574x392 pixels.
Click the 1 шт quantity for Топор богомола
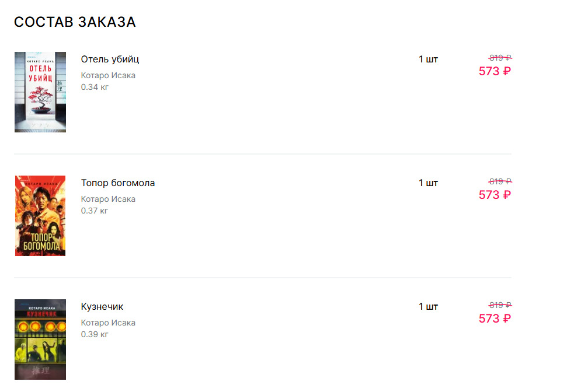tap(428, 183)
